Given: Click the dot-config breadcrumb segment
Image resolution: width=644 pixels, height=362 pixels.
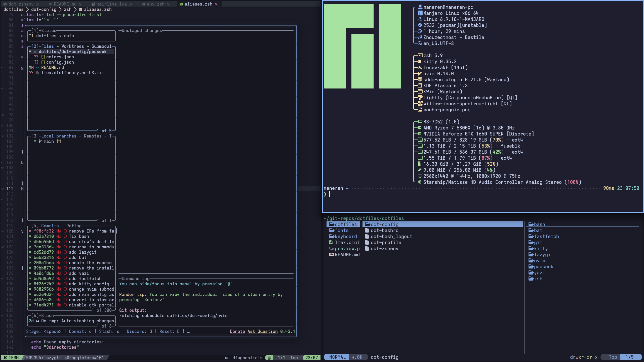Looking at the screenshot, I should click(x=44, y=9).
